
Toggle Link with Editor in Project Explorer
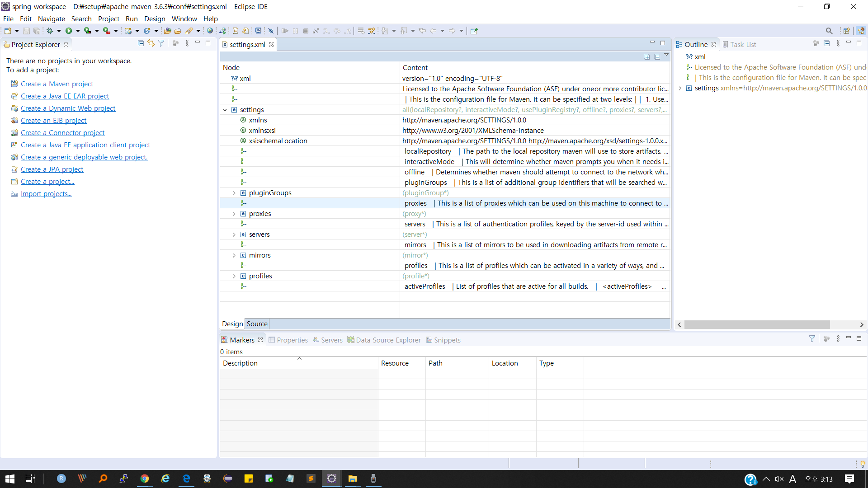(x=151, y=43)
